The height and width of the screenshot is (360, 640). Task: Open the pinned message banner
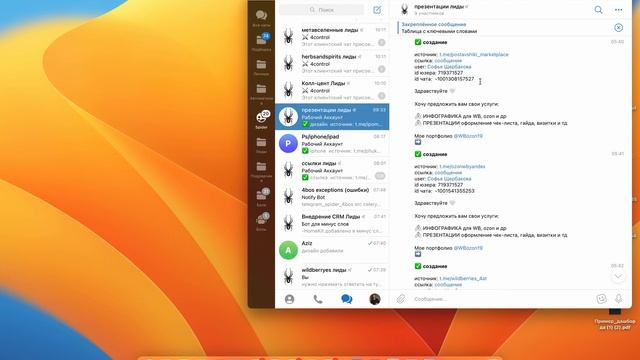[x=504, y=28]
